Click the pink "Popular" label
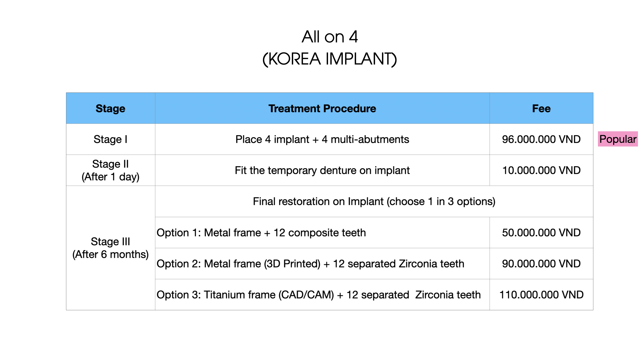644x360 pixels. (x=617, y=139)
